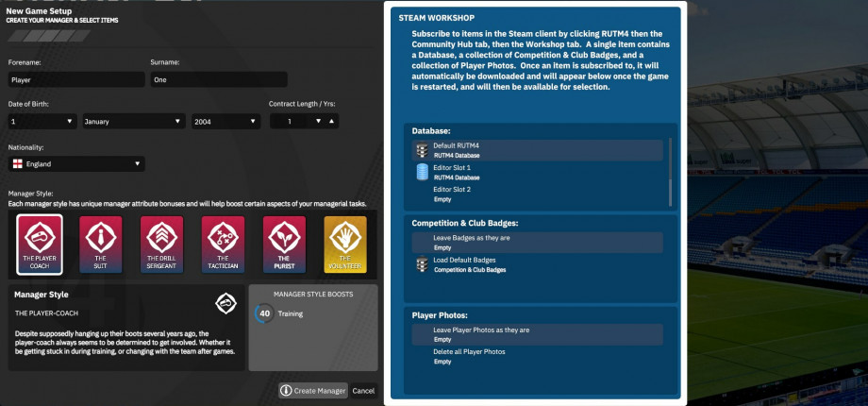This screenshot has width=868, height=406.
Task: Click the Create Manager button
Action: pyautogui.click(x=313, y=391)
